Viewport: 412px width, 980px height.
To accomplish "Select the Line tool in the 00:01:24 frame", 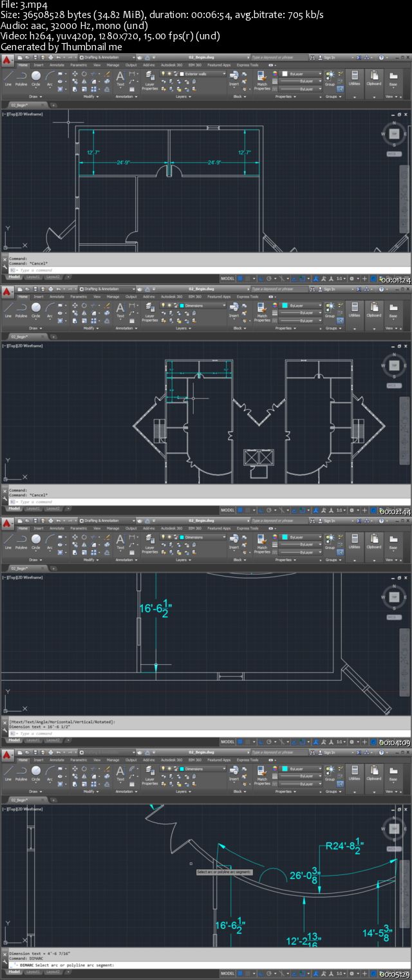I will (x=8, y=79).
